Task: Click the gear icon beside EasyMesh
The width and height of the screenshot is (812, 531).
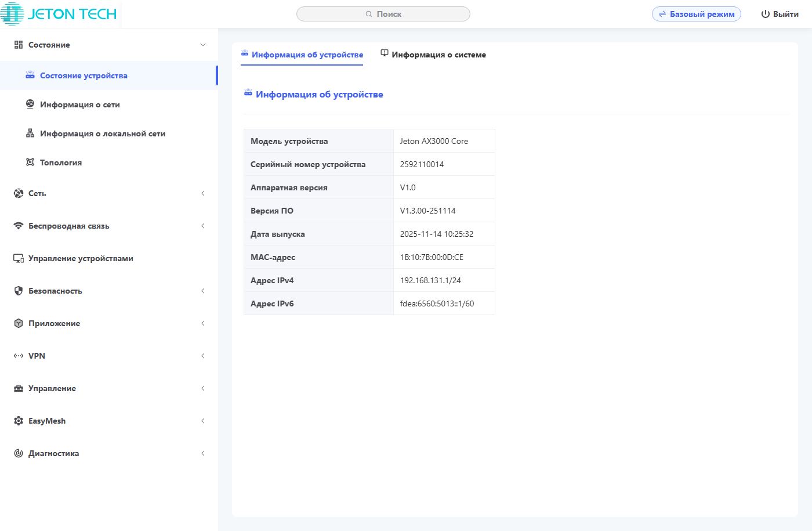Action: [x=19, y=421]
